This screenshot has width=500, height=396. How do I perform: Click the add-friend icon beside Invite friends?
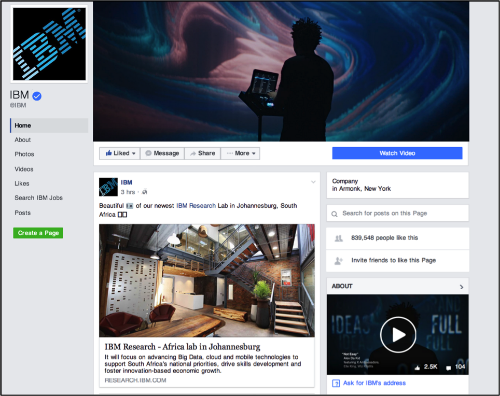point(338,261)
